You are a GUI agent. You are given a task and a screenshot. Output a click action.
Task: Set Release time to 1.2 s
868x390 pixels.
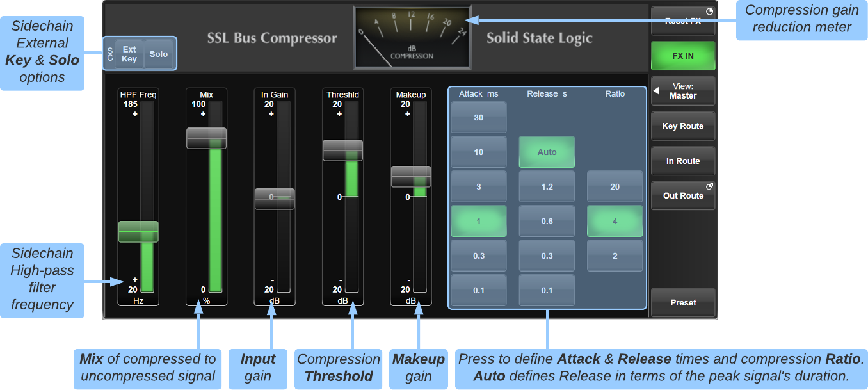click(547, 186)
